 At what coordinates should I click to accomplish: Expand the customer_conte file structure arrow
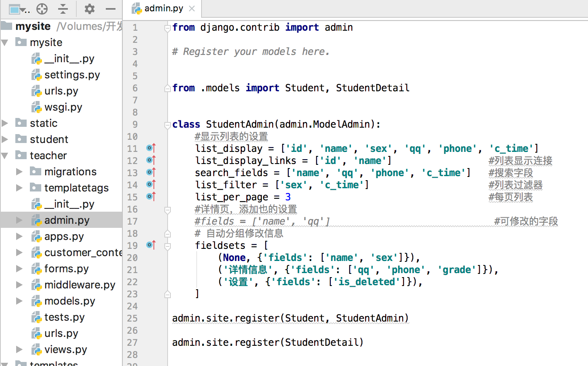19,252
